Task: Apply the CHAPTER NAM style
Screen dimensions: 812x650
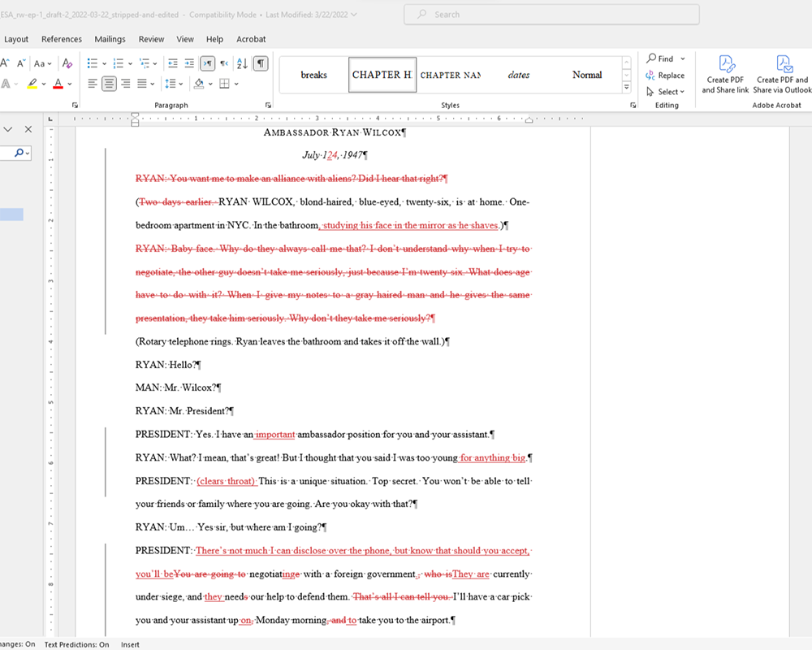Action: [450, 75]
